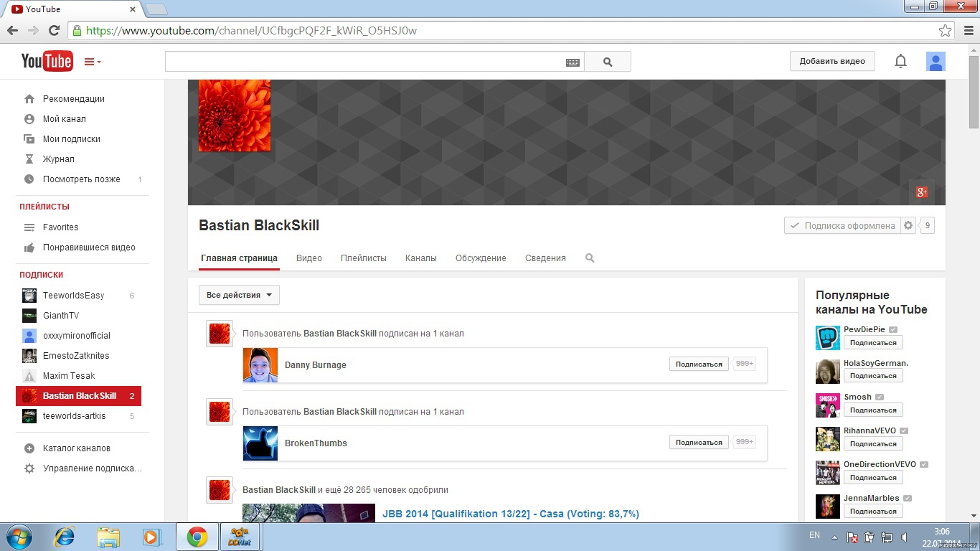Subscribe to HolaSoyGerman.
Screen dimensions: 980x551
click(873, 375)
